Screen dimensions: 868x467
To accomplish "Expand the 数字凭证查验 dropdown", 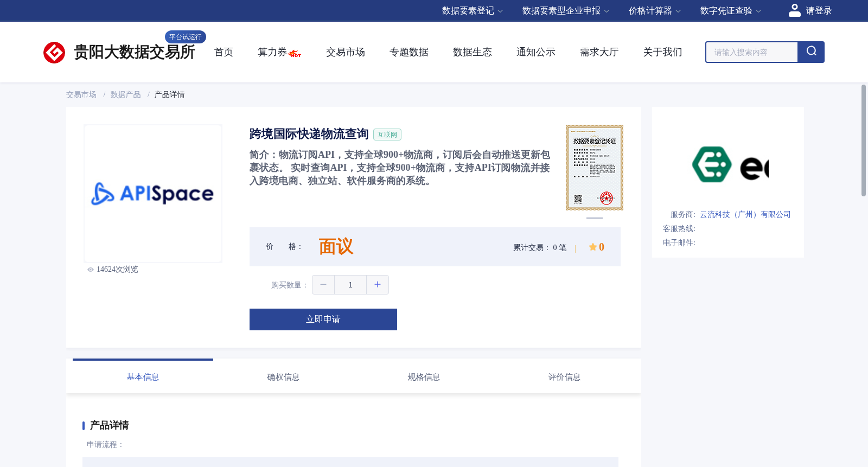I will click(x=731, y=11).
